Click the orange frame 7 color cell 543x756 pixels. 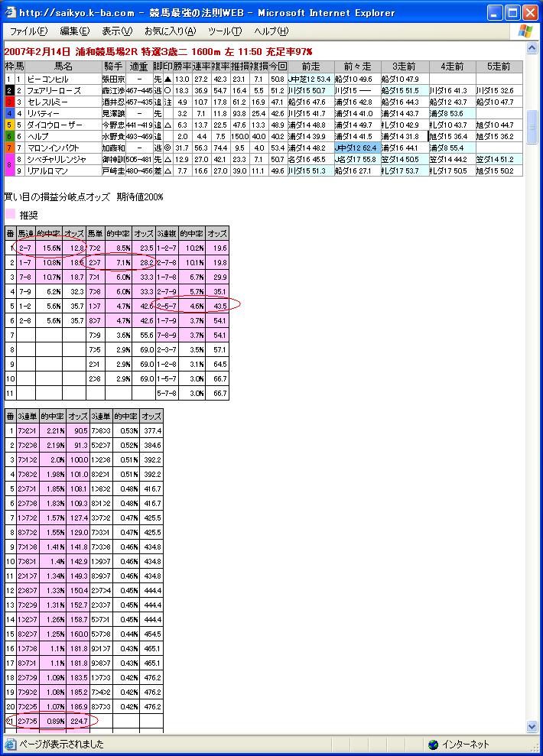(9, 148)
